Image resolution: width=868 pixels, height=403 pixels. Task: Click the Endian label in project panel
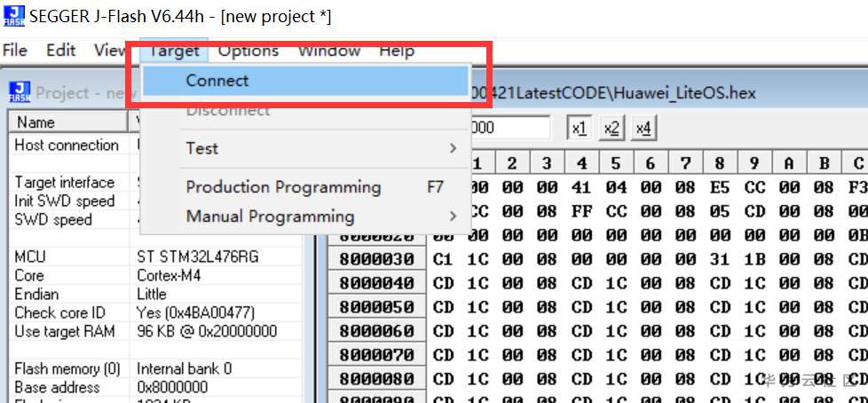tap(36, 294)
